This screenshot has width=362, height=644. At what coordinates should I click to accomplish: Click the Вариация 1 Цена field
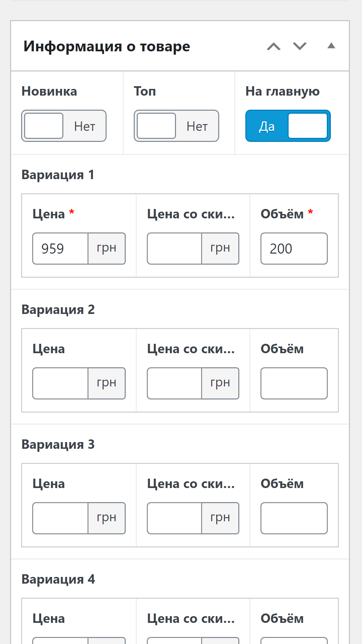60,249
